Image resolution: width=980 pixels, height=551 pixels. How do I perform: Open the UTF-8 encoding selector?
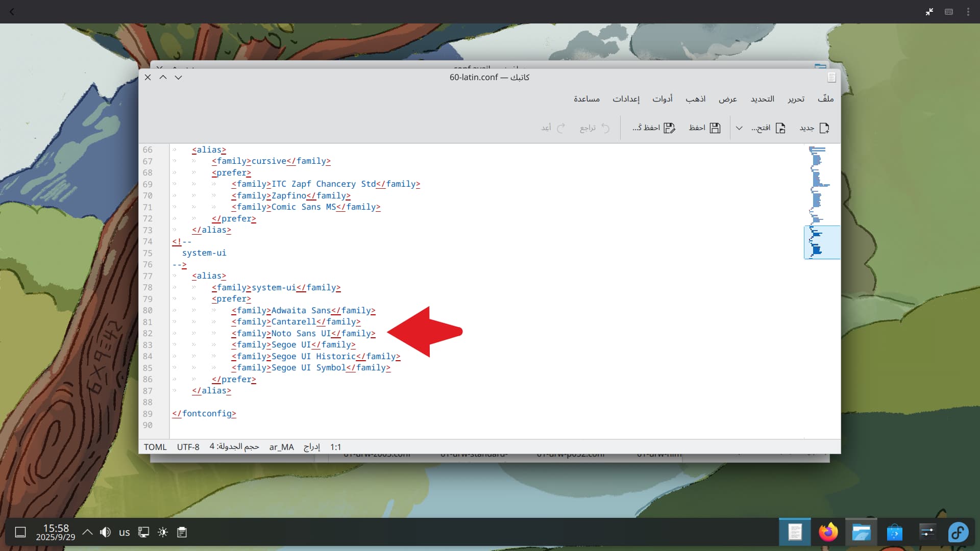coord(188,447)
